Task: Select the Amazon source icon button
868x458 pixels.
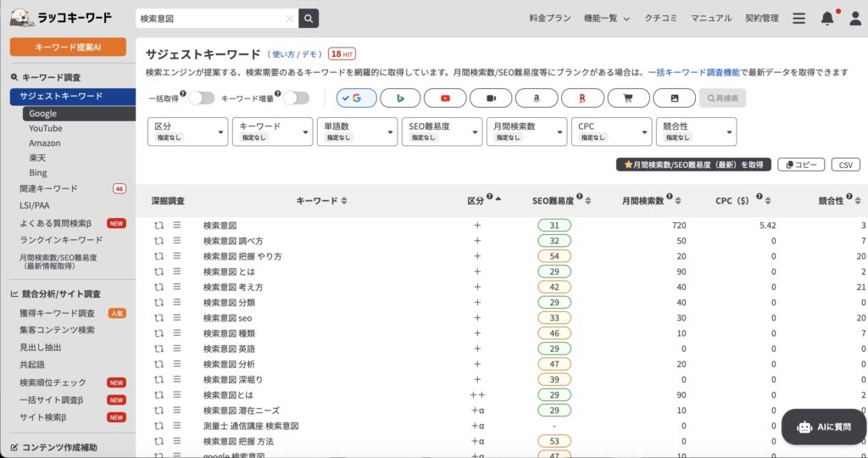Action: pos(535,98)
